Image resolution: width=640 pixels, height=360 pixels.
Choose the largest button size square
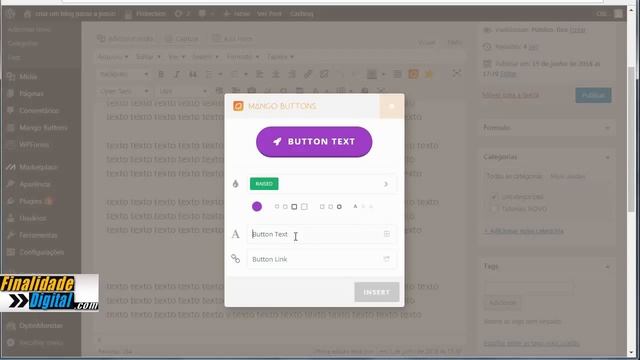point(304,207)
